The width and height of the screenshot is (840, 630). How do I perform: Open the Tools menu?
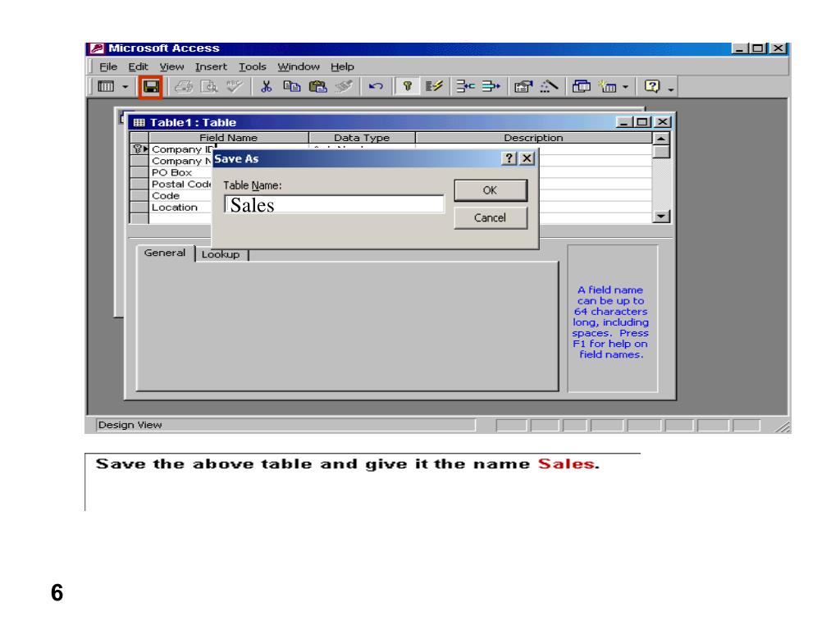tap(253, 67)
